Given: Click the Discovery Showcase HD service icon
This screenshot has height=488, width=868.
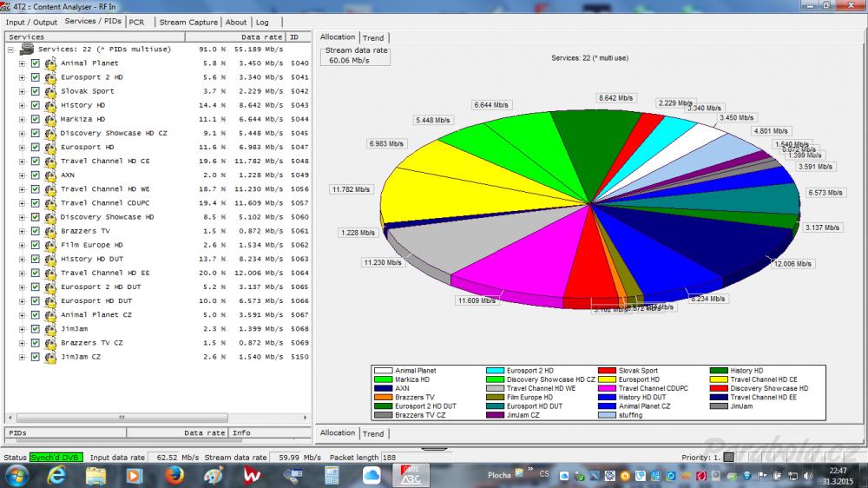Looking at the screenshot, I should [50, 217].
